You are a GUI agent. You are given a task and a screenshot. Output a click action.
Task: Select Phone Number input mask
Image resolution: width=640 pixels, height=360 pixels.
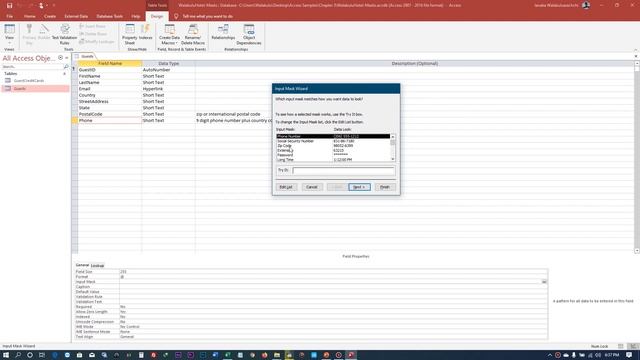click(333, 136)
